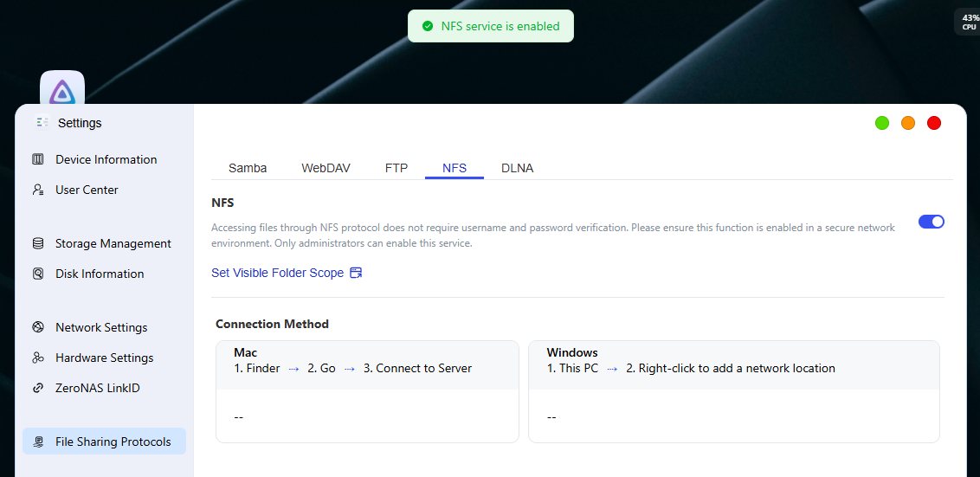Click the '1. This PC' step text

572,368
